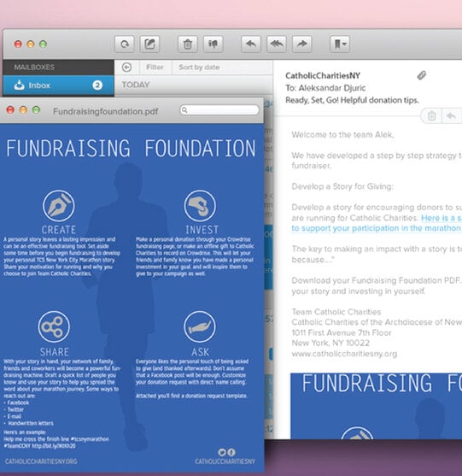The height and width of the screenshot is (476, 462).
Task: Forward the message
Action: coord(301,44)
